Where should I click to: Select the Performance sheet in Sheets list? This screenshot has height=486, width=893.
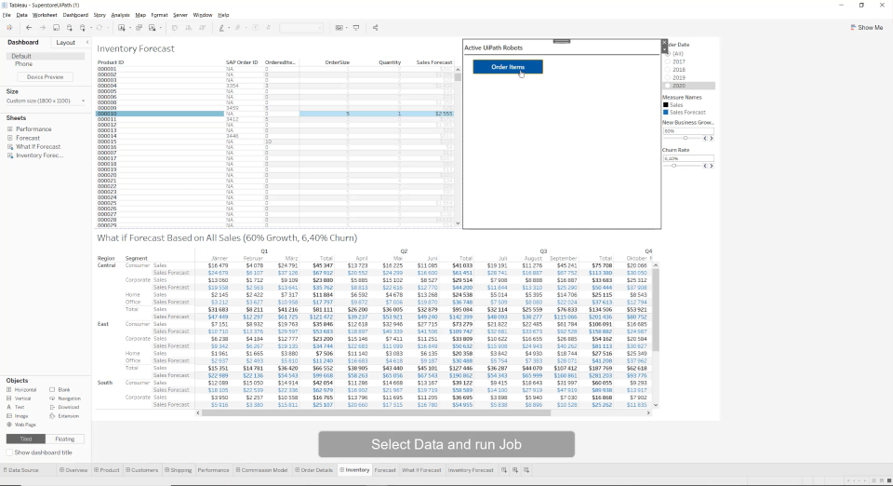click(34, 129)
